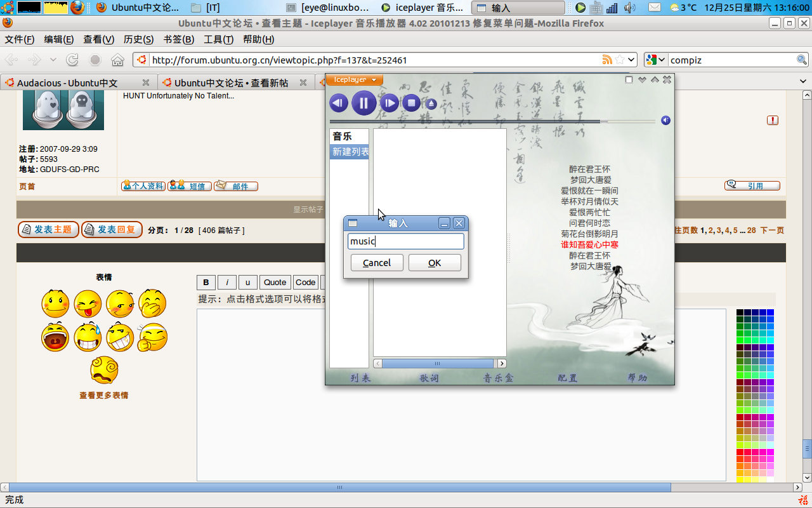The height and width of the screenshot is (508, 812).
Task: Reload the page in Firefox
Action: point(73,60)
